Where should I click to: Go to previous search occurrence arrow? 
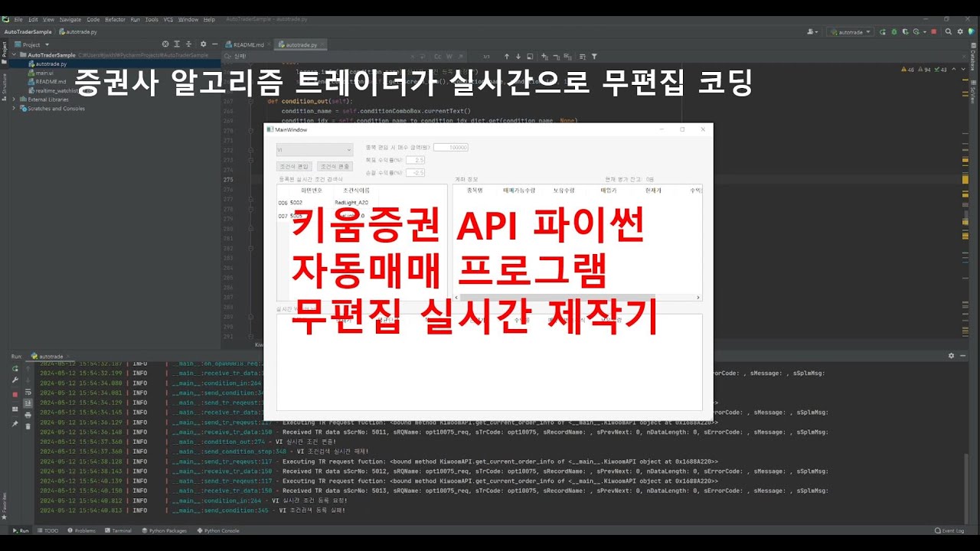pyautogui.click(x=506, y=57)
